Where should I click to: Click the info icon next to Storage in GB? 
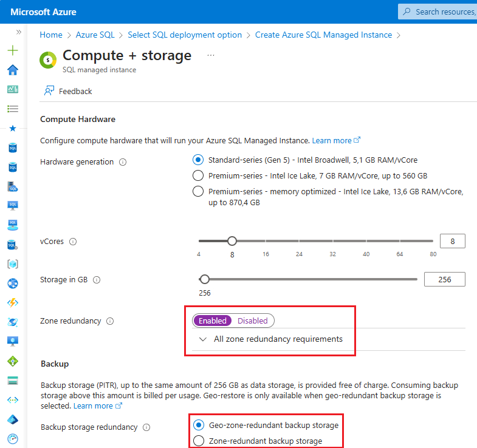[97, 280]
